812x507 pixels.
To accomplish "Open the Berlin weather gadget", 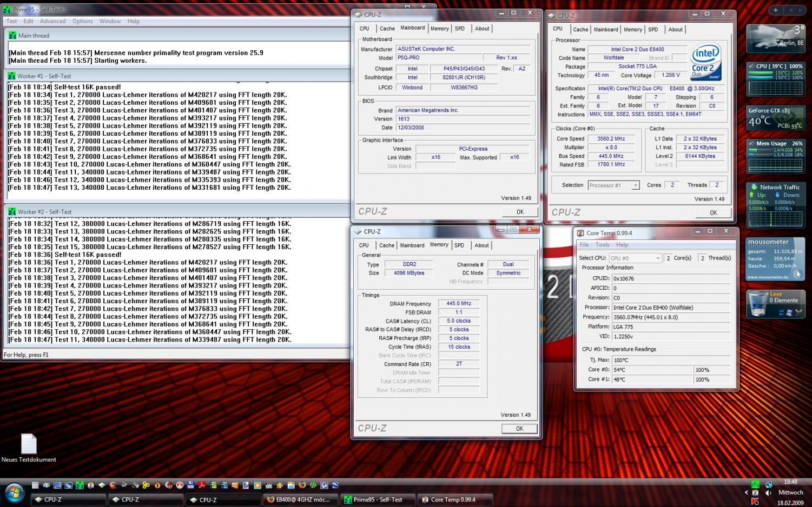I will pos(775,38).
